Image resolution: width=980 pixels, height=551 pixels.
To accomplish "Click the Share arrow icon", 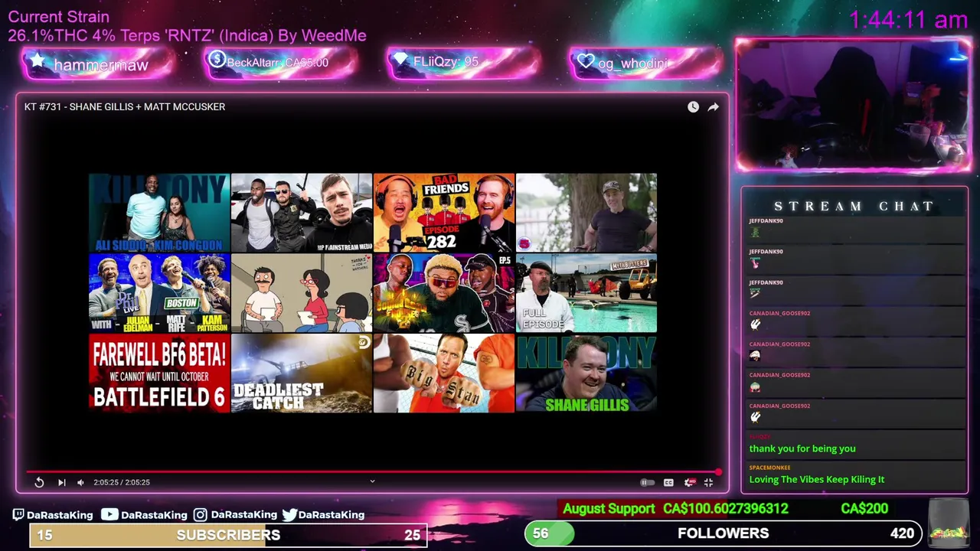I will (x=713, y=107).
